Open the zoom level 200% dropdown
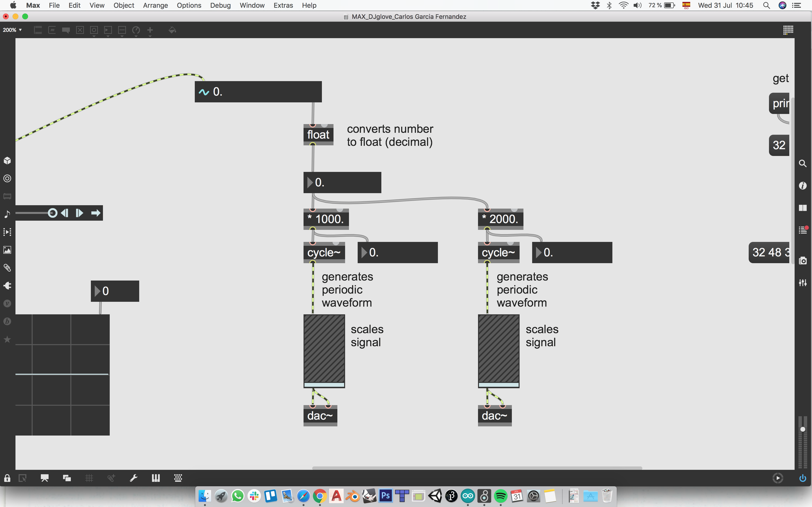The image size is (812, 507). pos(12,30)
